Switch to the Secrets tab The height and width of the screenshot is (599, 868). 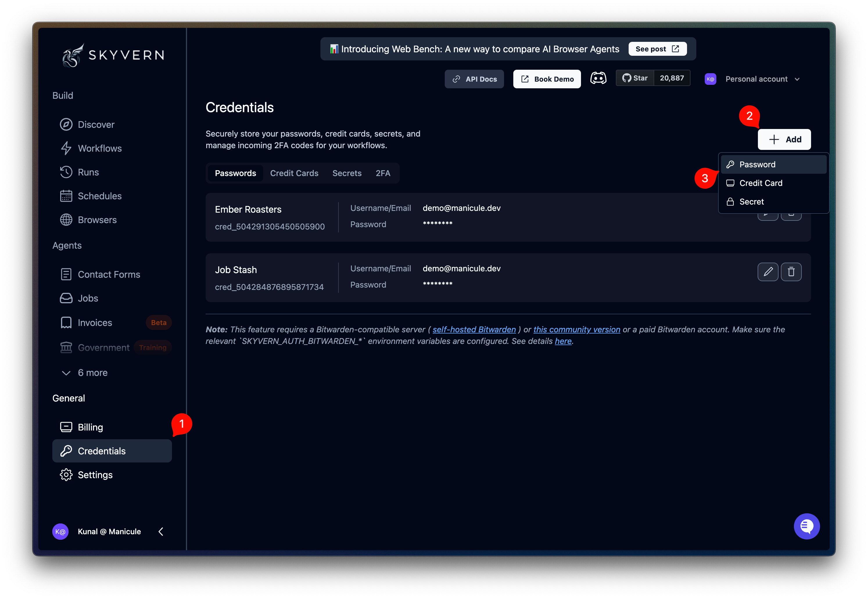[347, 173]
